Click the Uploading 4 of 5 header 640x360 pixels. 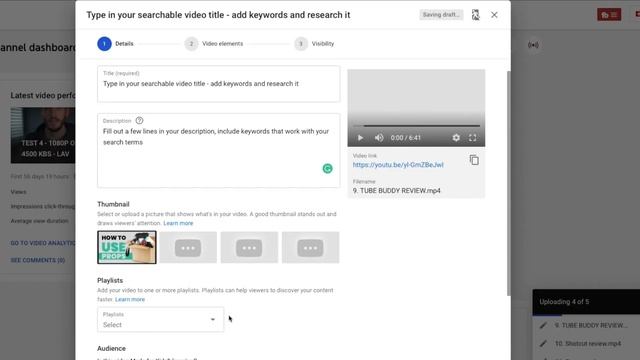[x=586, y=302]
